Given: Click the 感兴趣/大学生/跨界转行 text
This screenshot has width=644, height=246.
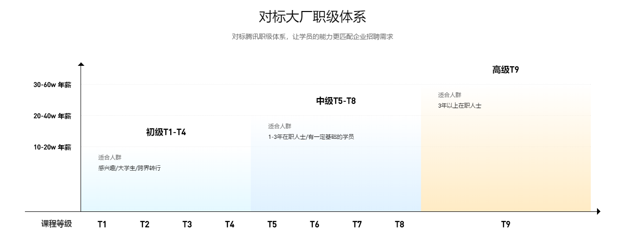Looking at the screenshot, I should 129,168.
